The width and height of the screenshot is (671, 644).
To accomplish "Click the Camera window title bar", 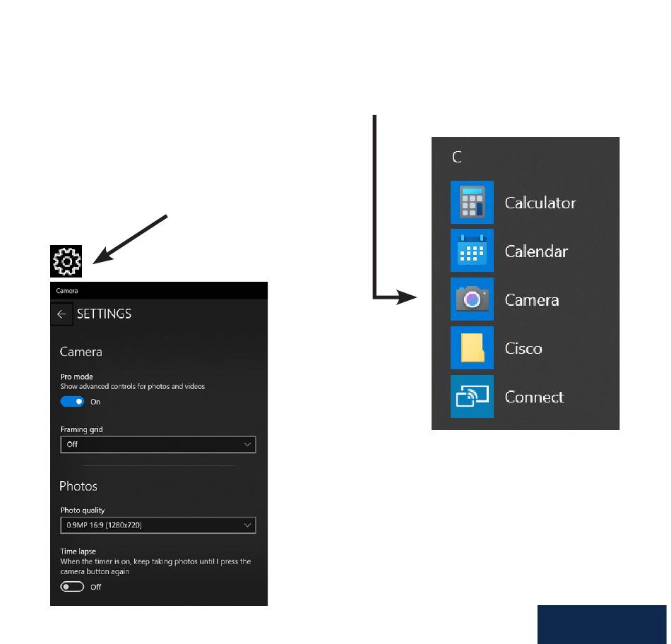I will coord(159,290).
